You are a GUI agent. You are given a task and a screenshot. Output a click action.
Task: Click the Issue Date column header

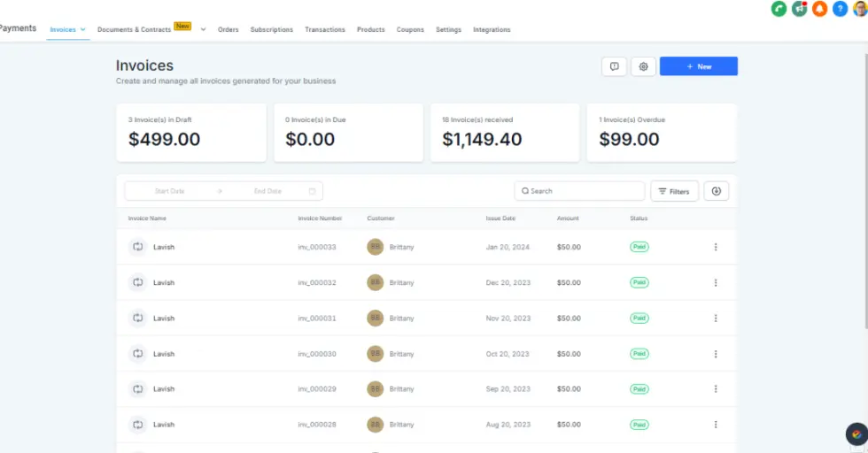[500, 219]
